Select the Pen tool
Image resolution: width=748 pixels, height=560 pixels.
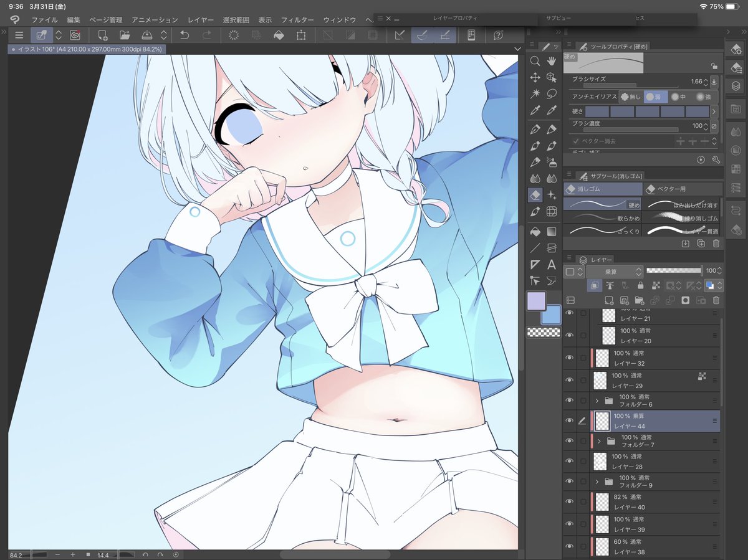pos(535,130)
